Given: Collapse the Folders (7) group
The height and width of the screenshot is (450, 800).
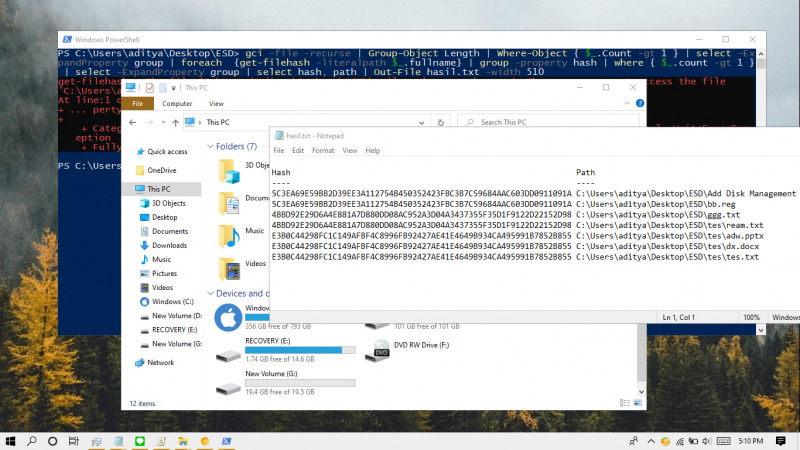Looking at the screenshot, I should (210, 146).
